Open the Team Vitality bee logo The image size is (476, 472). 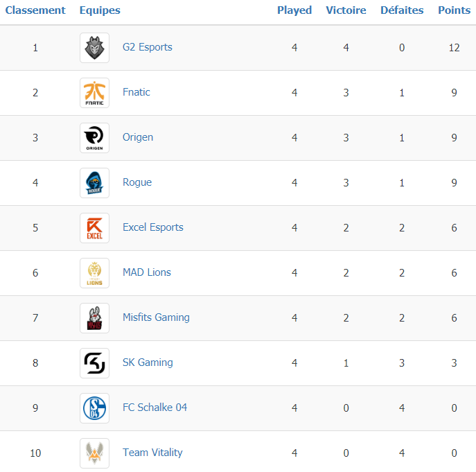94,453
